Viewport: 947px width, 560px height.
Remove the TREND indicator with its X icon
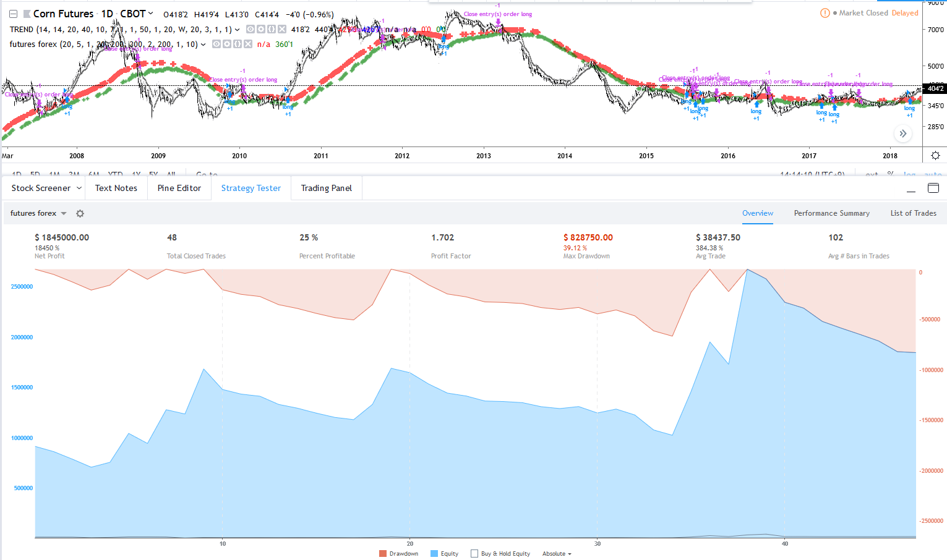(282, 29)
